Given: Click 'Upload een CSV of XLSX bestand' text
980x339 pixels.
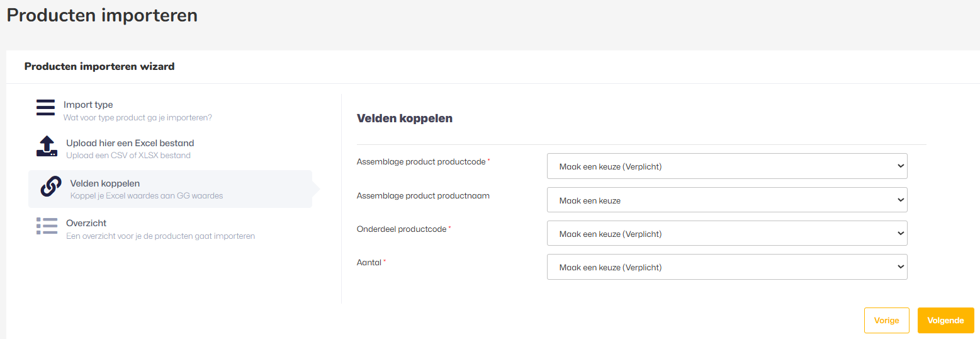Looking at the screenshot, I should pyautogui.click(x=128, y=155).
